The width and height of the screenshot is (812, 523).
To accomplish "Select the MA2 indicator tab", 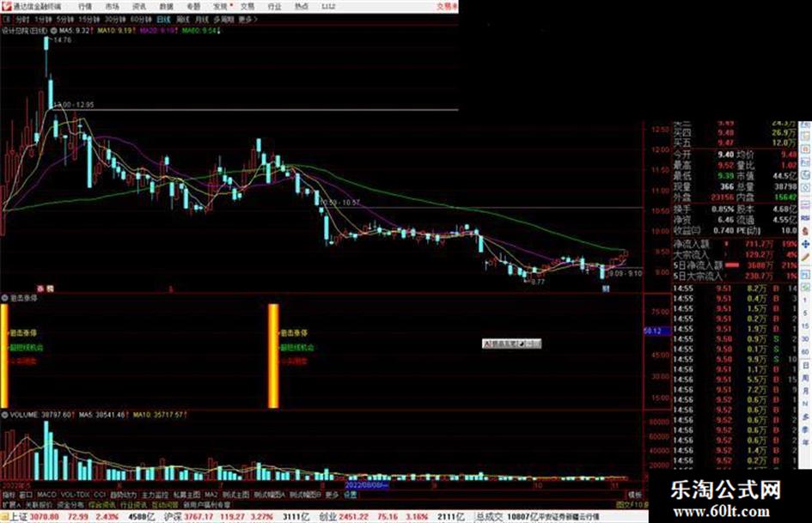I will [x=211, y=495].
